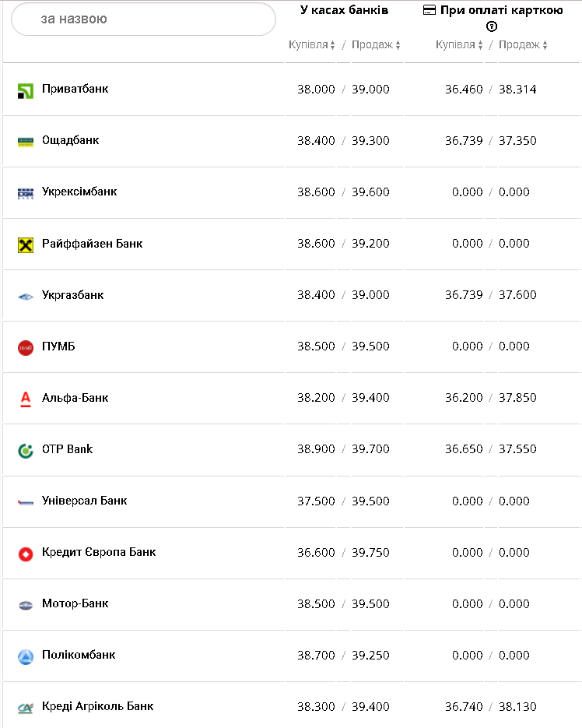This screenshot has width=582, height=728.
Task: Open the Мотор-Банк link
Action: click(75, 603)
